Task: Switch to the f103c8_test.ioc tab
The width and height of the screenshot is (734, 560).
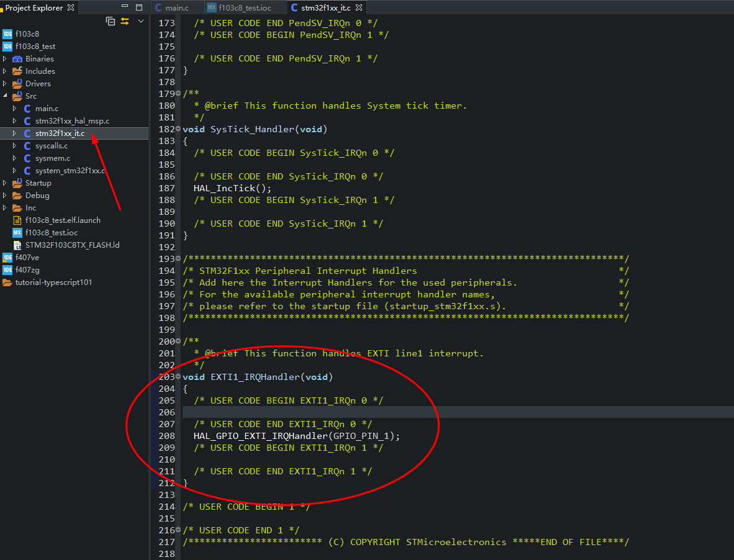Action: click(244, 7)
